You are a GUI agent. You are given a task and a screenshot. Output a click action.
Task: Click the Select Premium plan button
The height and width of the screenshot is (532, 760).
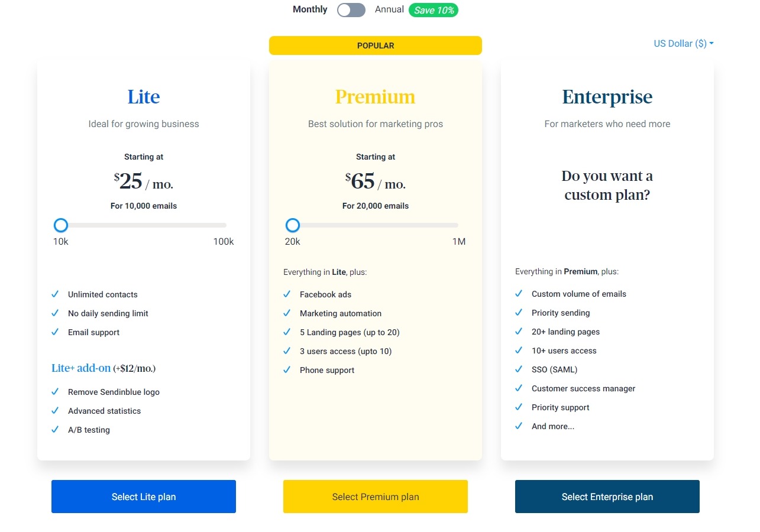(376, 497)
